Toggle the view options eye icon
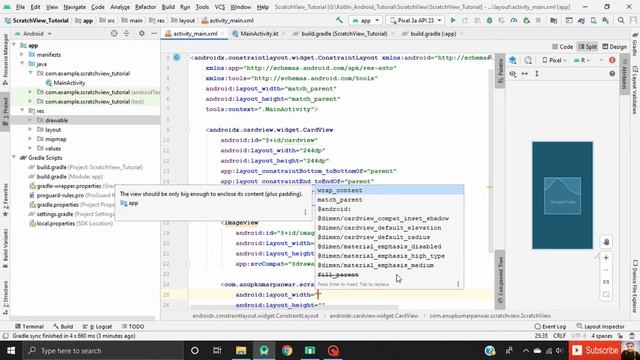Viewport: 640px width, 360px height. pyautogui.click(x=513, y=73)
